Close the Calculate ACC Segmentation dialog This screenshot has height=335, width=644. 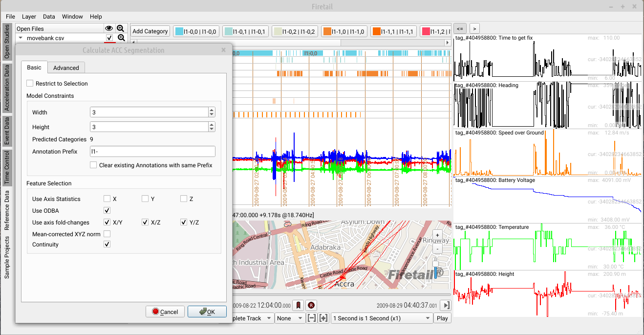[223, 50]
